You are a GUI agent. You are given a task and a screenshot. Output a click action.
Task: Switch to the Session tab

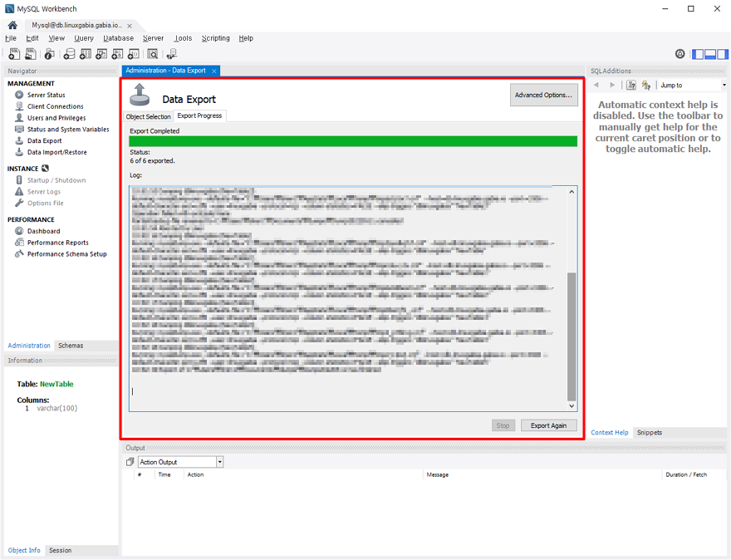point(60,550)
